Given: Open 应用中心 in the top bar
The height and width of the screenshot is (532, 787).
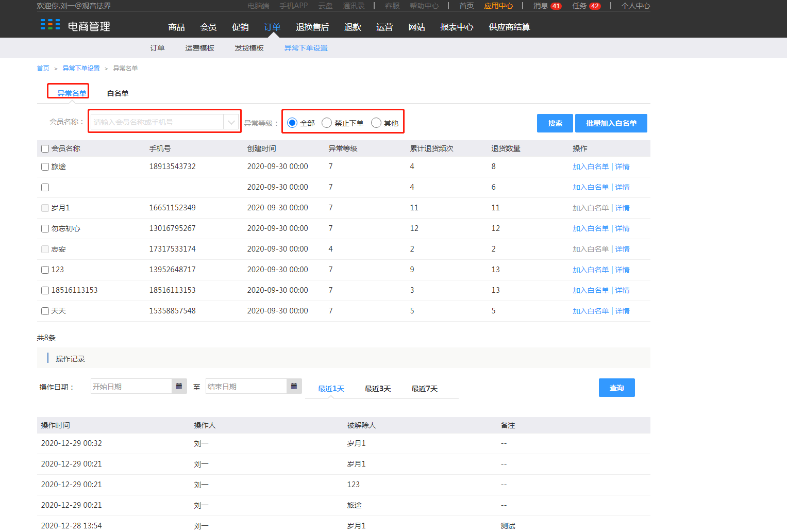Looking at the screenshot, I should 498,6.
